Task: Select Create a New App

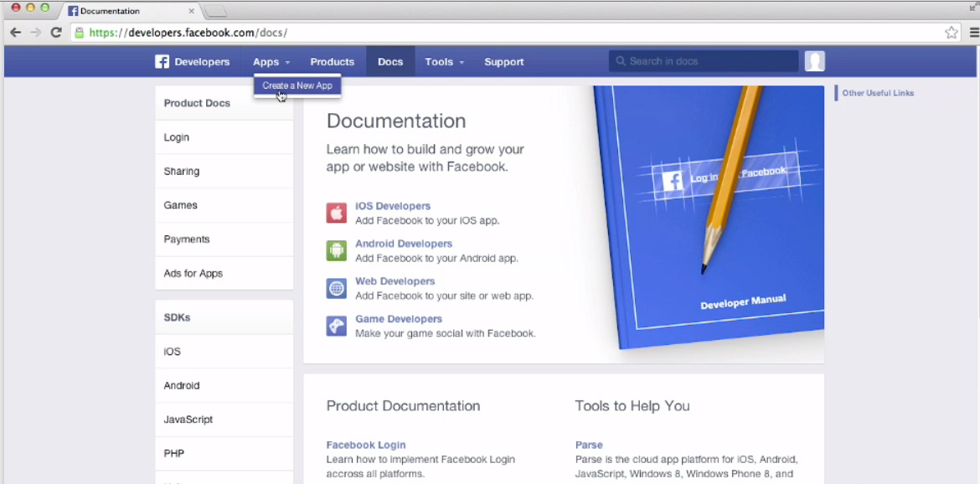Action: coord(297,85)
